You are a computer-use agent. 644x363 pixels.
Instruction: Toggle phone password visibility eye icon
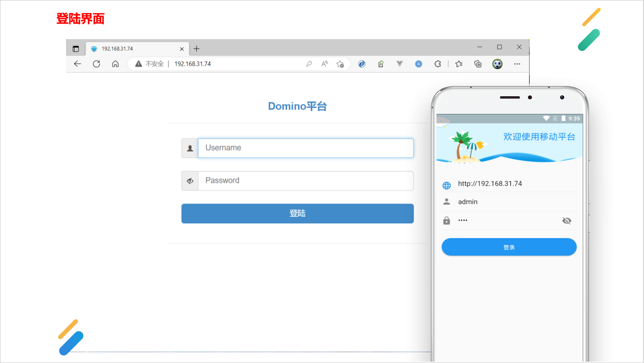tap(567, 221)
